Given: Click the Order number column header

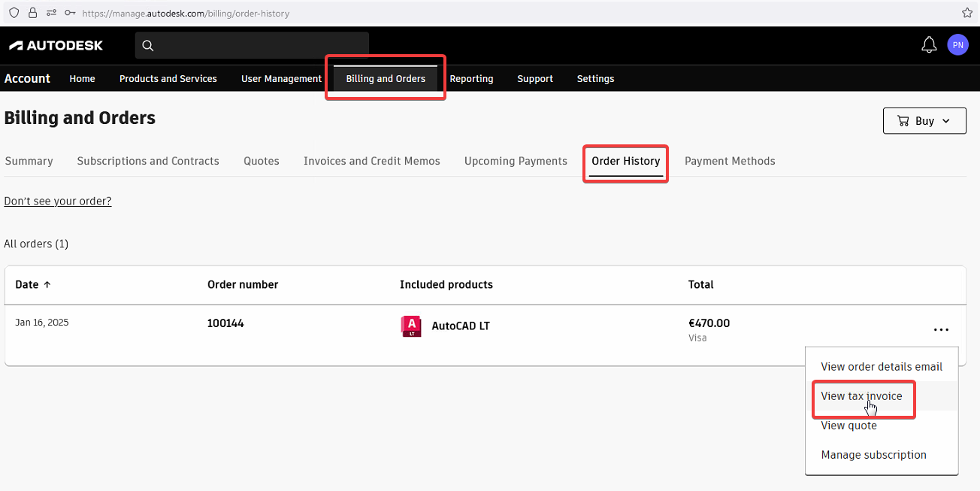Looking at the screenshot, I should pyautogui.click(x=243, y=284).
